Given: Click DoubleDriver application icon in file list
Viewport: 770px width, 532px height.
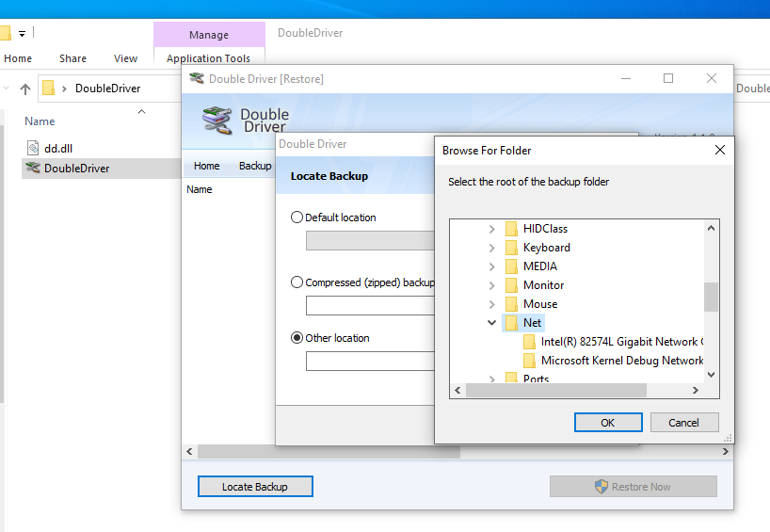Looking at the screenshot, I should 33,168.
